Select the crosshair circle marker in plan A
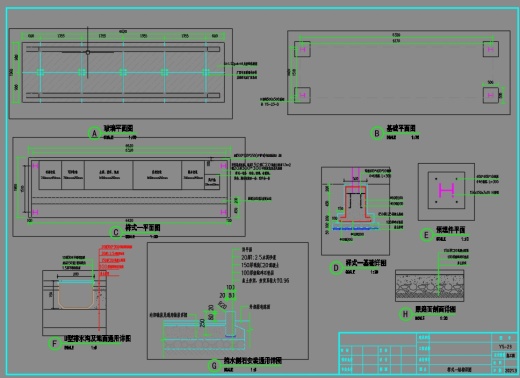Screen dimensions: 520x378 click(x=88, y=52)
